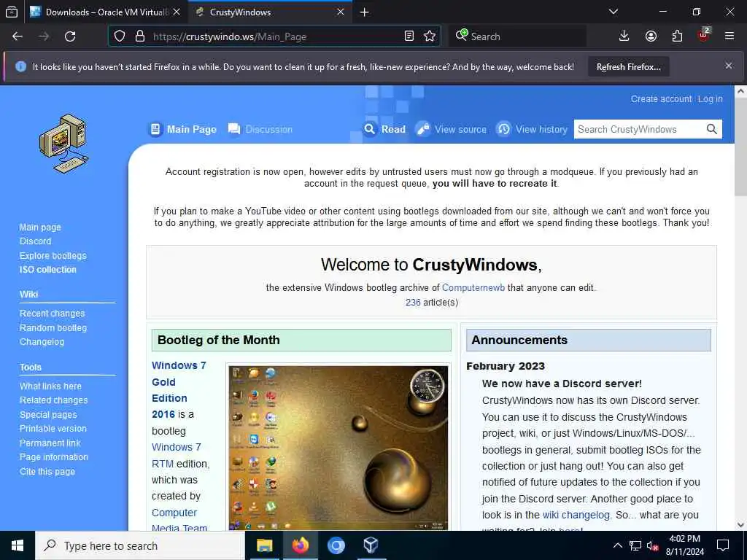Click the Windows taskbar search box
This screenshot has width=747, height=560.
click(x=140, y=545)
